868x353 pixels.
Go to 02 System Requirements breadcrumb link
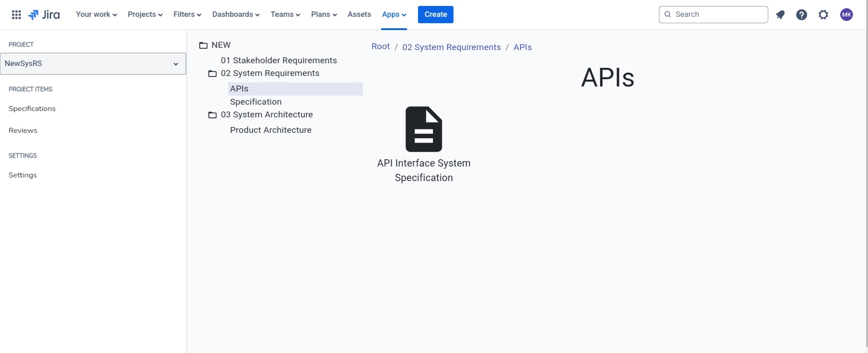[x=452, y=47]
